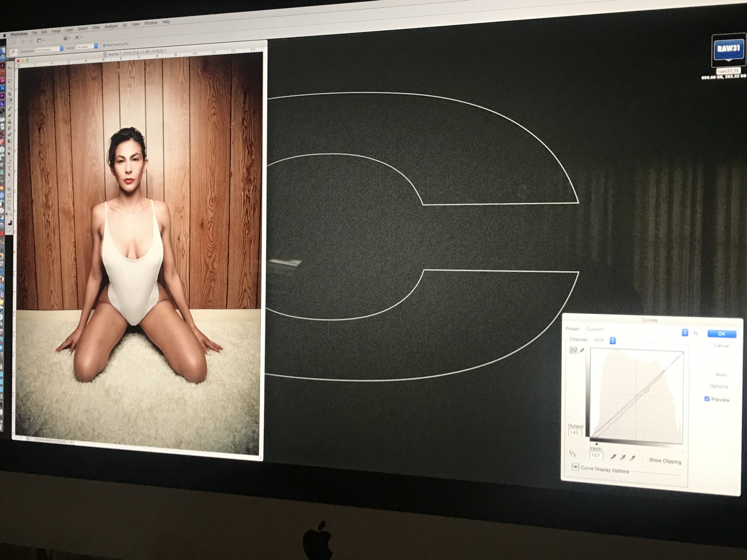Viewport: 747px width, 560px height.
Task: Click the heather1_0308.tif document title
Action: pyautogui.click(x=134, y=52)
